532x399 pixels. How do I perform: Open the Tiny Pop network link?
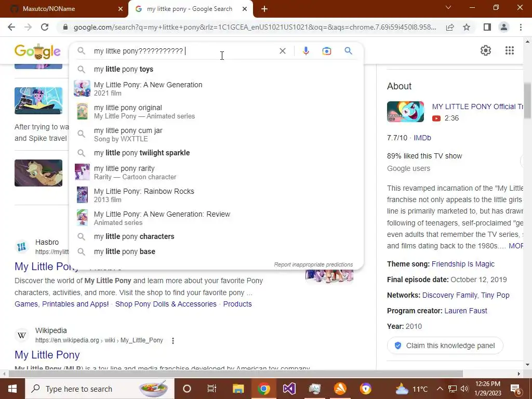495,295
